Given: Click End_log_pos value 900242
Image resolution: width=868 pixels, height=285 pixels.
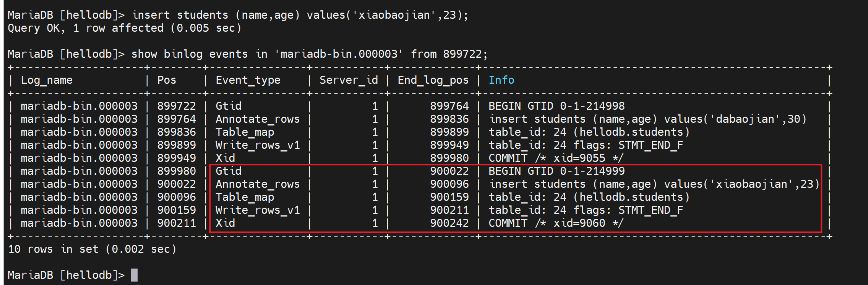Looking at the screenshot, I should pos(449,223).
